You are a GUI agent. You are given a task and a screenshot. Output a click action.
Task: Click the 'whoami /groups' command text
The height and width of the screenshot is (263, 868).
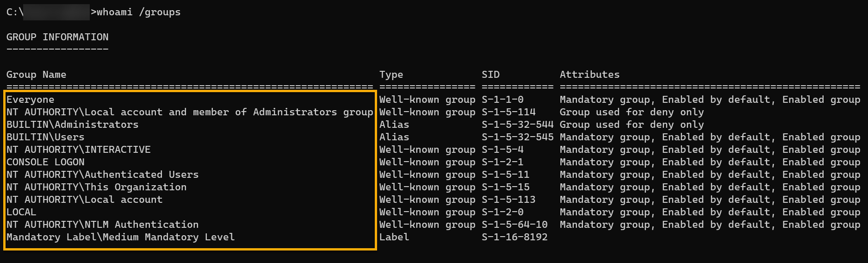(139, 12)
